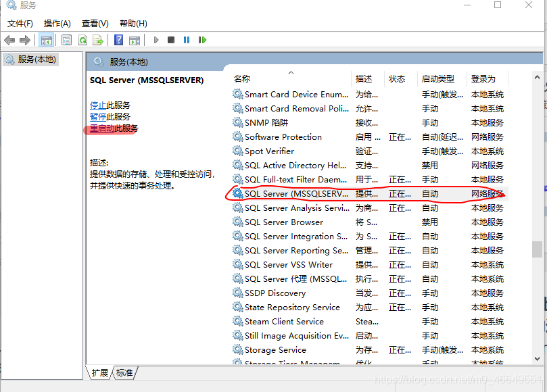
Task: Open the Properties toolbar icon
Action: pos(66,40)
